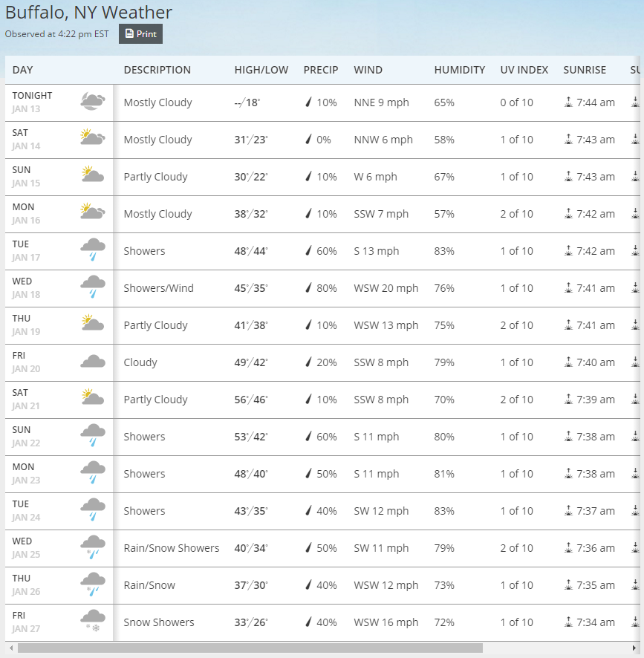Click the WIND column header

coord(368,70)
